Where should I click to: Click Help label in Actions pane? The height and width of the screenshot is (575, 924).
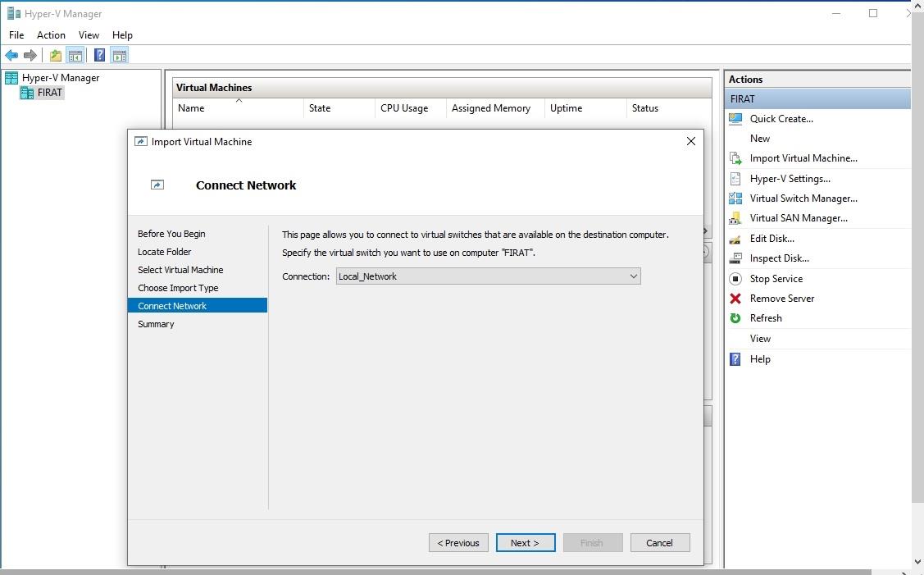759,359
